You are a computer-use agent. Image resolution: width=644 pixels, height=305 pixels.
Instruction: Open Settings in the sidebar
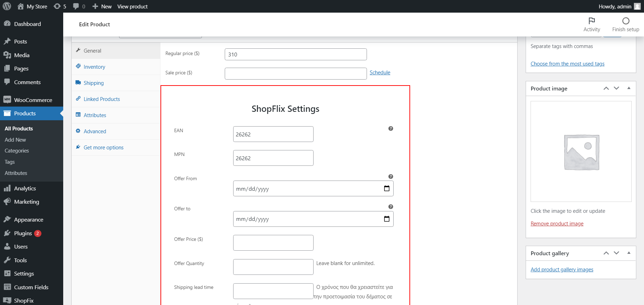32,273
